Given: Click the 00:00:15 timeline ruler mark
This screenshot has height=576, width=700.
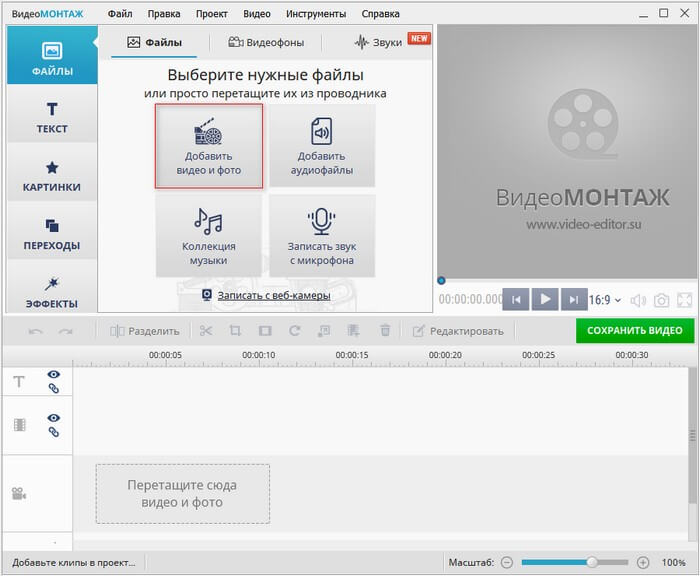Looking at the screenshot, I should [352, 355].
